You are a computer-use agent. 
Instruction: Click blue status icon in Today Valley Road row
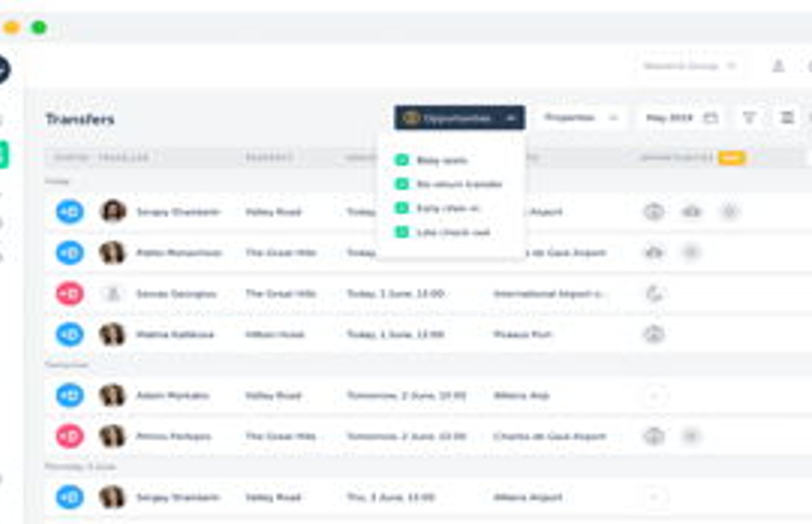70,212
